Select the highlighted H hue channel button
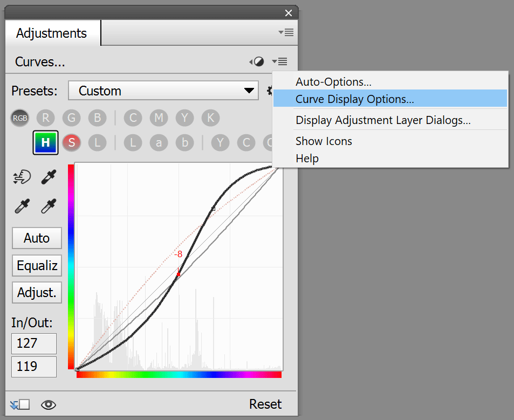 46,142
